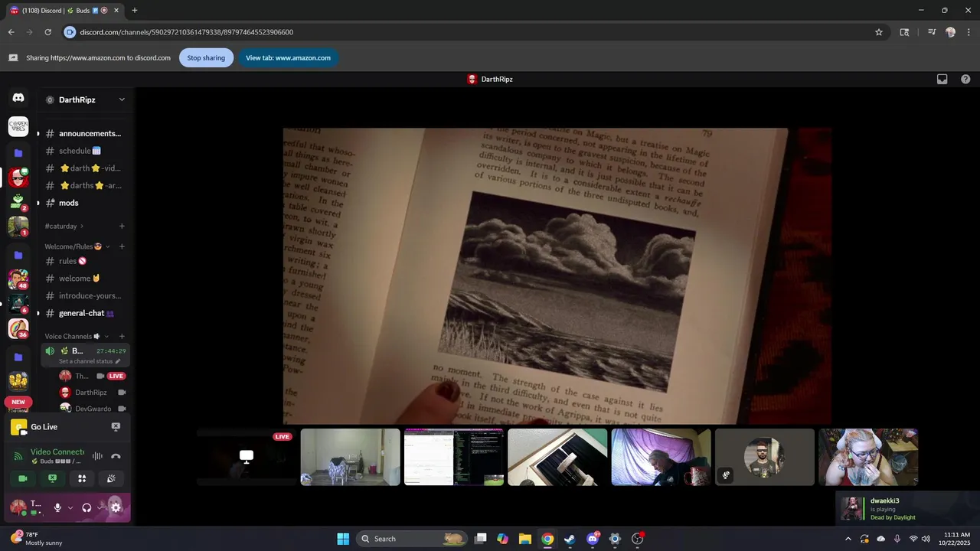This screenshot has height=551, width=980.
Task: Go back in browser
Action: point(11,32)
